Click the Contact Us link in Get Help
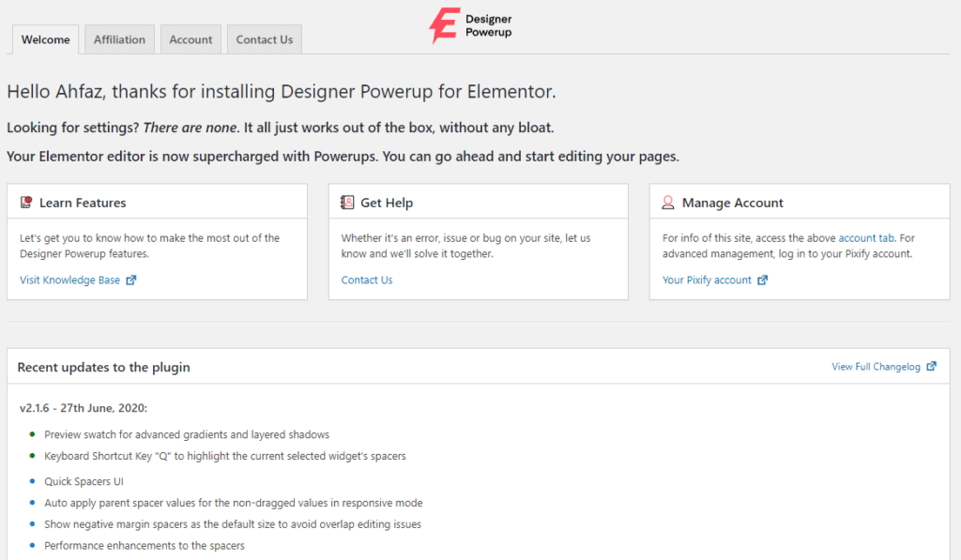This screenshot has width=961, height=560. point(367,280)
